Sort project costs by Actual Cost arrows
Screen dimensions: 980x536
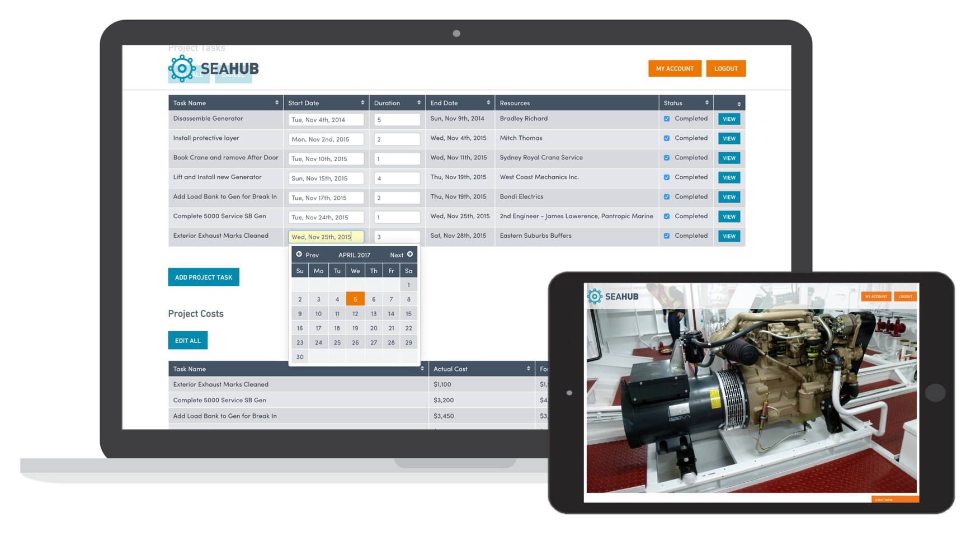[528, 369]
